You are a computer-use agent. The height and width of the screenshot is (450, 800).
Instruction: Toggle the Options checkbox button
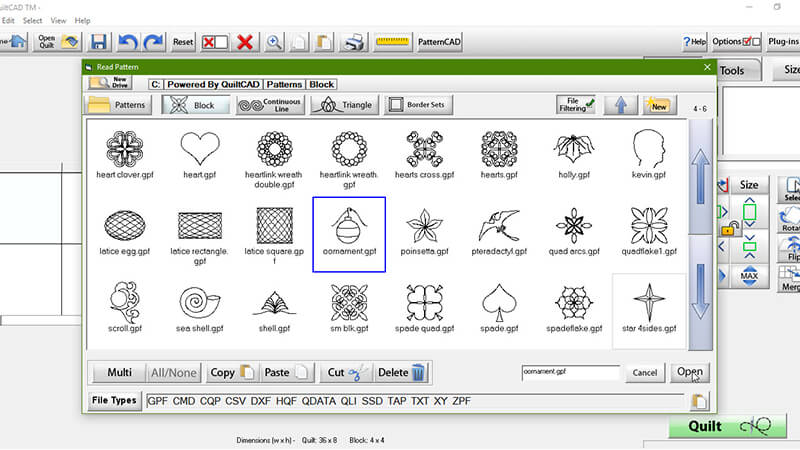coord(737,42)
